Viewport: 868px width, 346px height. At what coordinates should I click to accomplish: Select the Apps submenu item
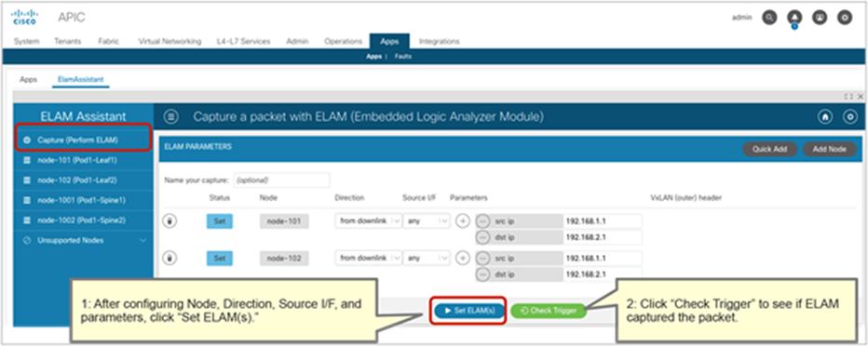click(x=373, y=57)
